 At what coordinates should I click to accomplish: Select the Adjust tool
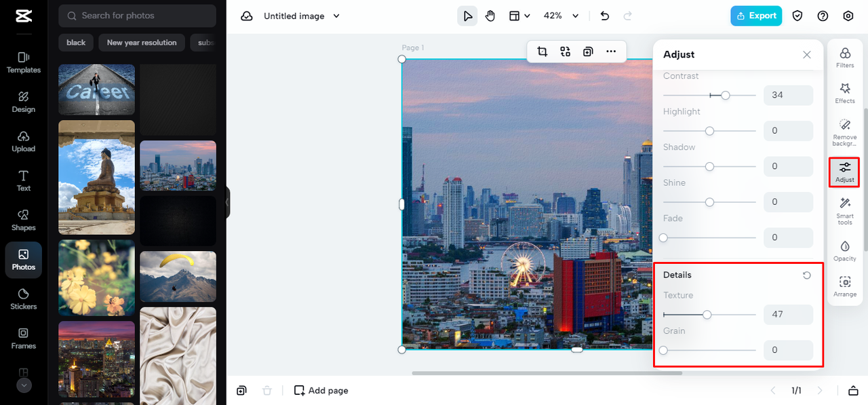[845, 172]
